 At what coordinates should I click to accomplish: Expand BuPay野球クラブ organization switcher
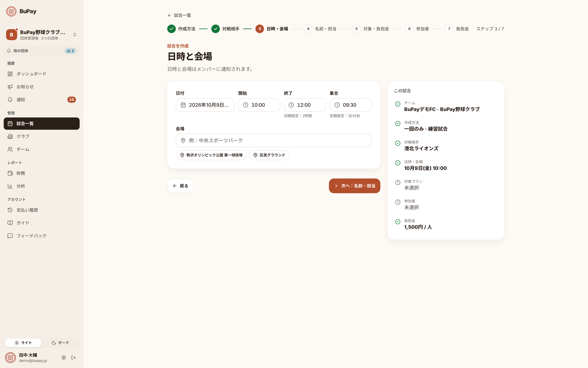pyautogui.click(x=41, y=34)
